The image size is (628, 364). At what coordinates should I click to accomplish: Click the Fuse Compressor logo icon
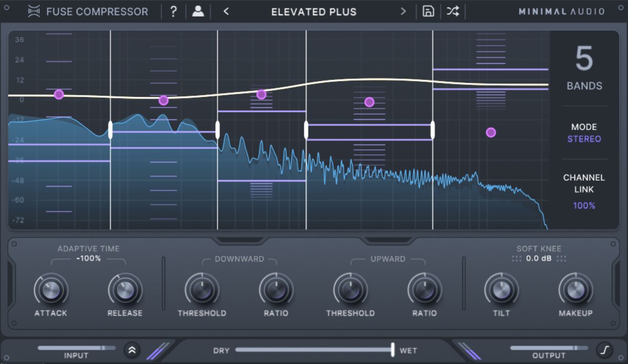34,12
